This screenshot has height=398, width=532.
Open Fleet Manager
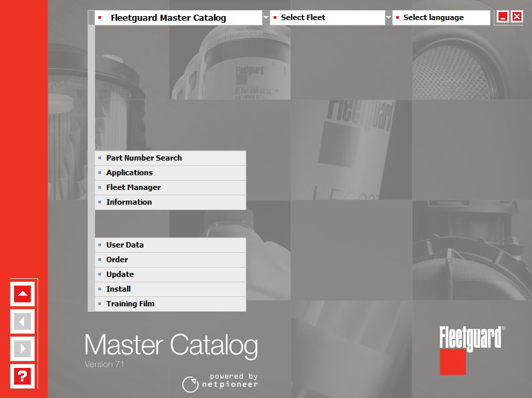pyautogui.click(x=133, y=187)
